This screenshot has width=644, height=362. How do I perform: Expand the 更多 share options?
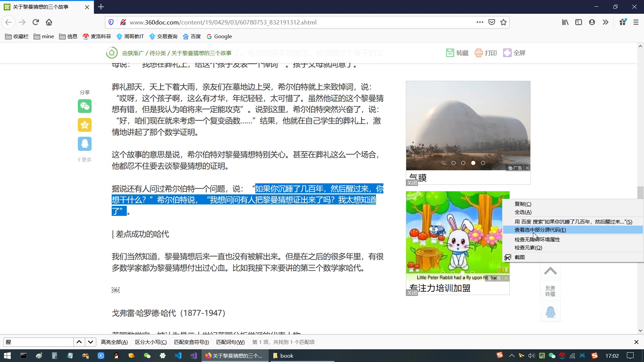(85, 160)
